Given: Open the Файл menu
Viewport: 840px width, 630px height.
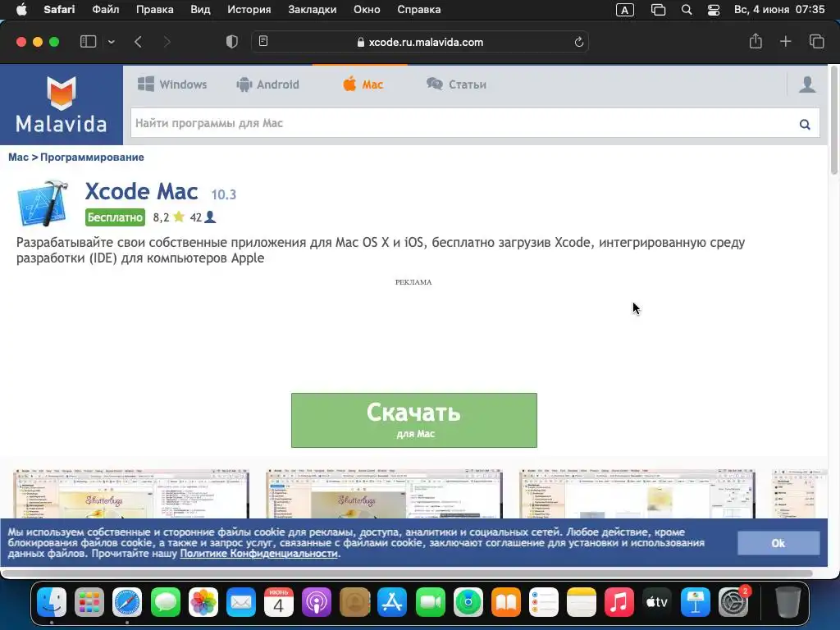Looking at the screenshot, I should (106, 10).
